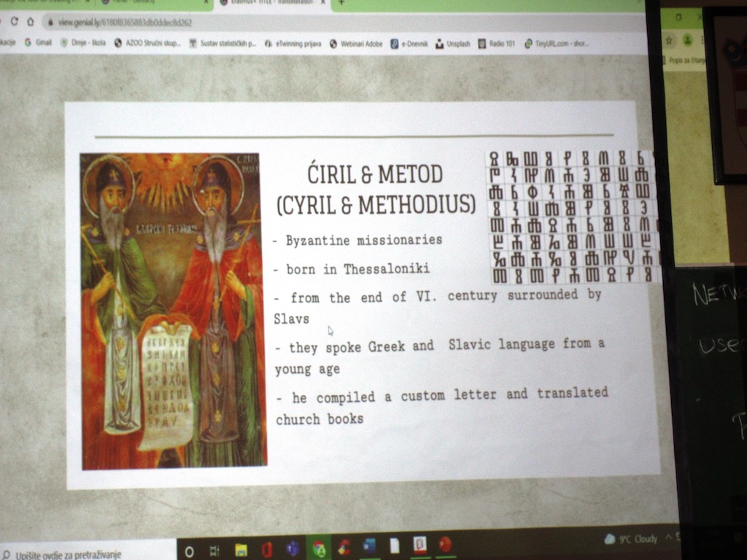Open File Explorer from the taskbar
747x560 pixels.
coord(241,551)
